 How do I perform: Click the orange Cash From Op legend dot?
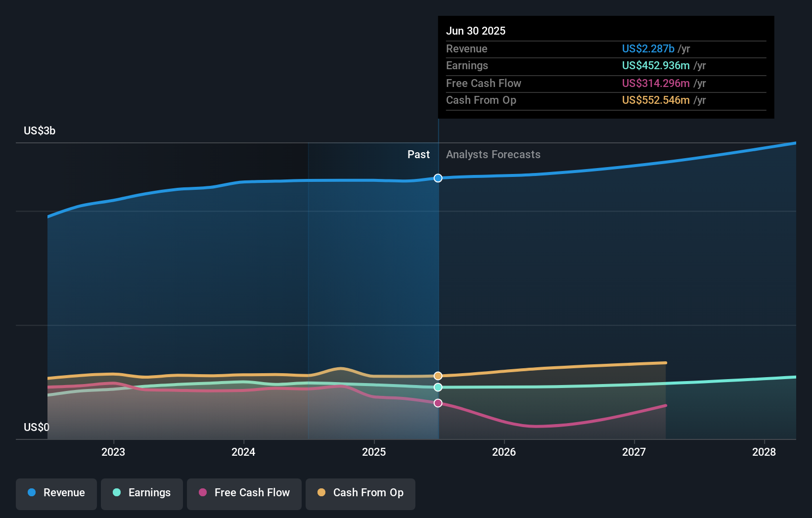pyautogui.click(x=321, y=493)
